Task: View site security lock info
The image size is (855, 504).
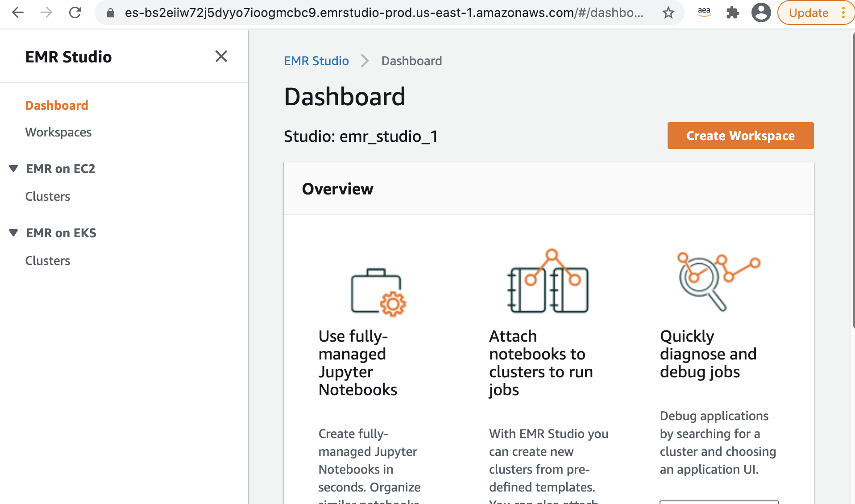Action: (x=111, y=13)
